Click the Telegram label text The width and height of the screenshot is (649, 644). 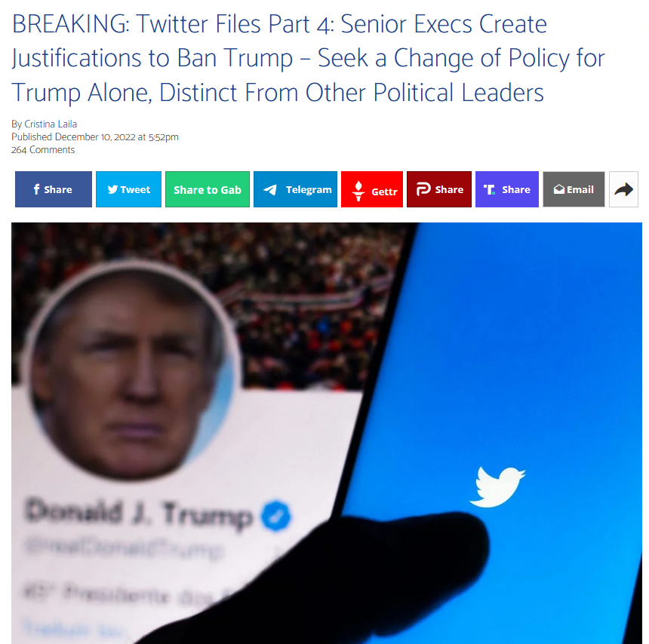point(309,189)
